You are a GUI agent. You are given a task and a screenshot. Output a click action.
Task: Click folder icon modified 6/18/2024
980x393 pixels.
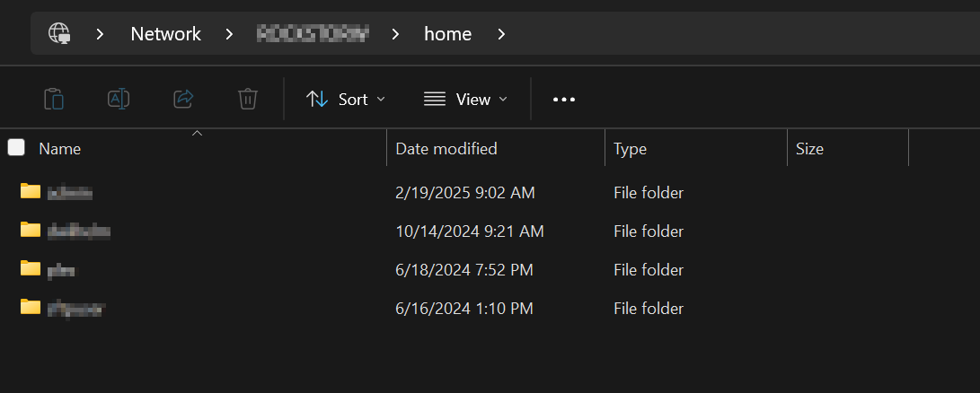tap(31, 268)
